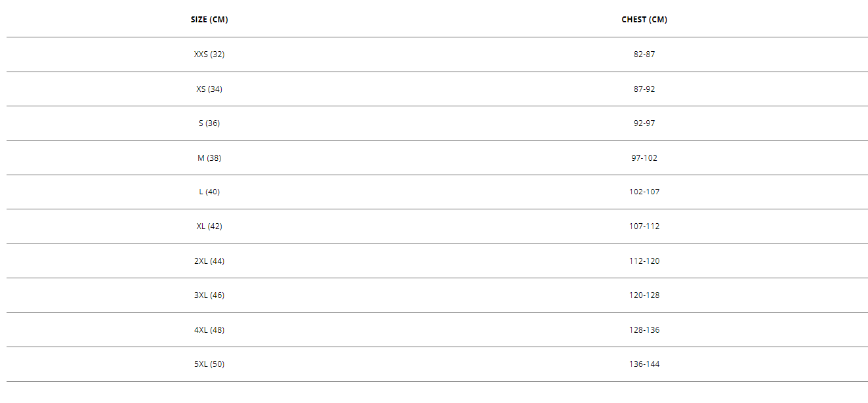Click the 128-136 chest measurement
Screen dimensions: 868x403
click(644, 329)
